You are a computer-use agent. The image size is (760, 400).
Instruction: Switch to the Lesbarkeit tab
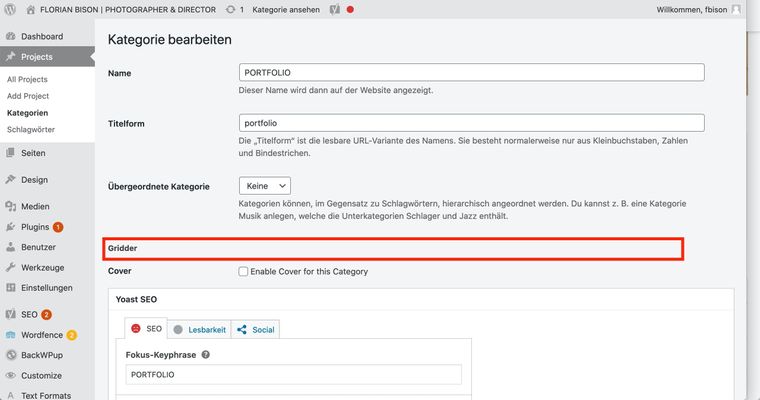point(199,328)
